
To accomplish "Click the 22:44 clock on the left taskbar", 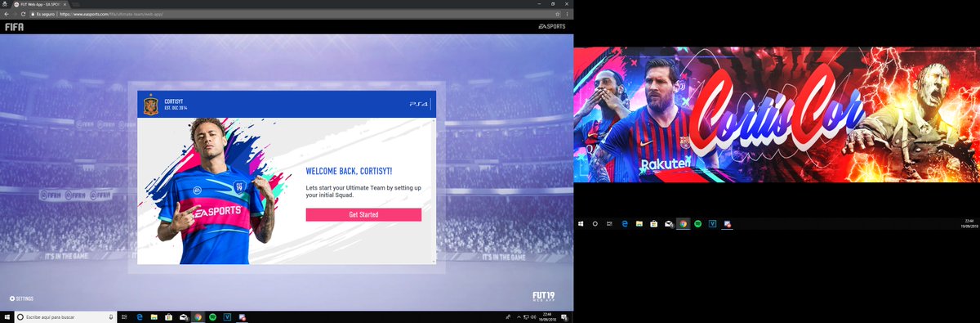I will [x=547, y=316].
